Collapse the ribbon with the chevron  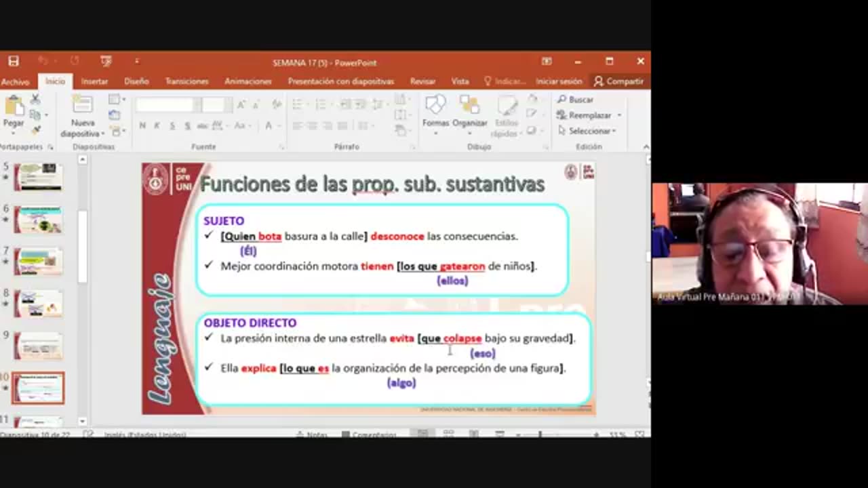646,146
